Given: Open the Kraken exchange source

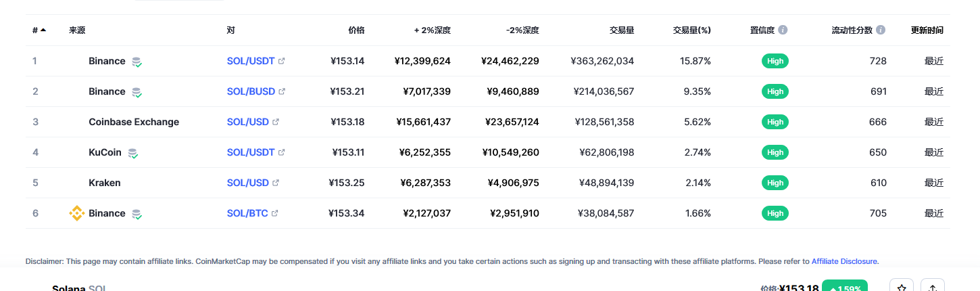Looking at the screenshot, I should click(105, 183).
